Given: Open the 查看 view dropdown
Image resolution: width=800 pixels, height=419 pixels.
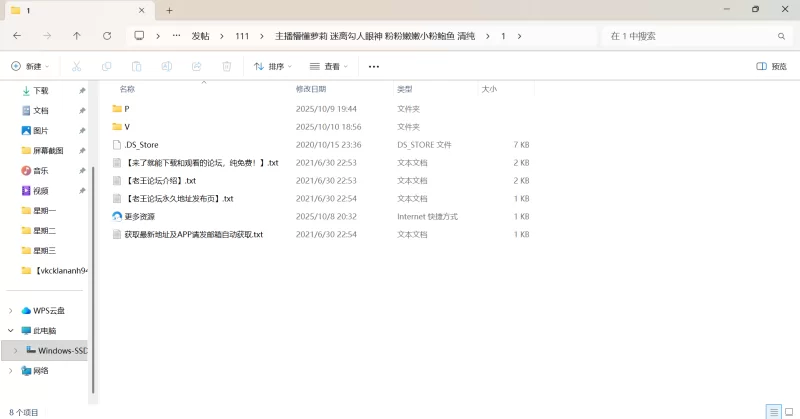Looking at the screenshot, I should pos(328,66).
